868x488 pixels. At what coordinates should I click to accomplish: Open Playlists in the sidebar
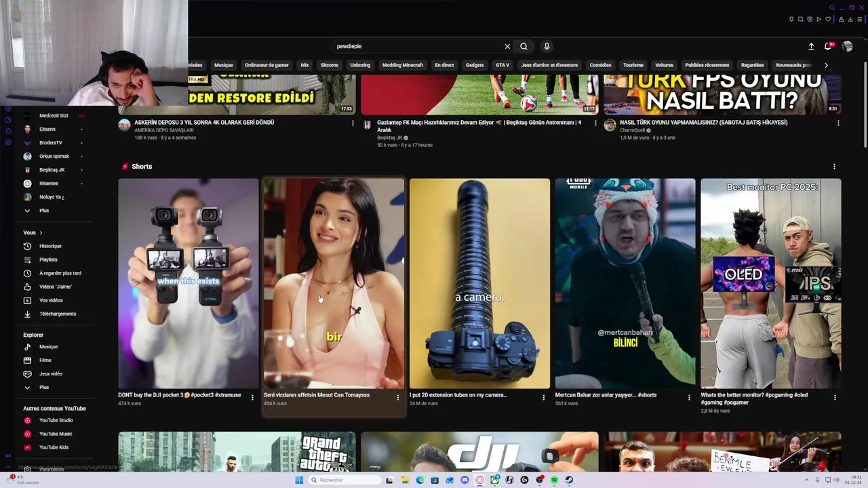[x=48, y=260]
